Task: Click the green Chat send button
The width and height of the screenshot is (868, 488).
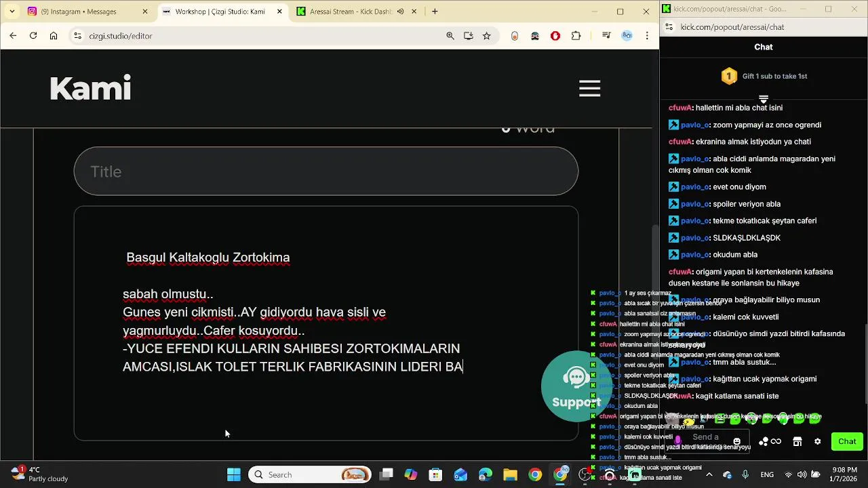Action: pyautogui.click(x=847, y=441)
